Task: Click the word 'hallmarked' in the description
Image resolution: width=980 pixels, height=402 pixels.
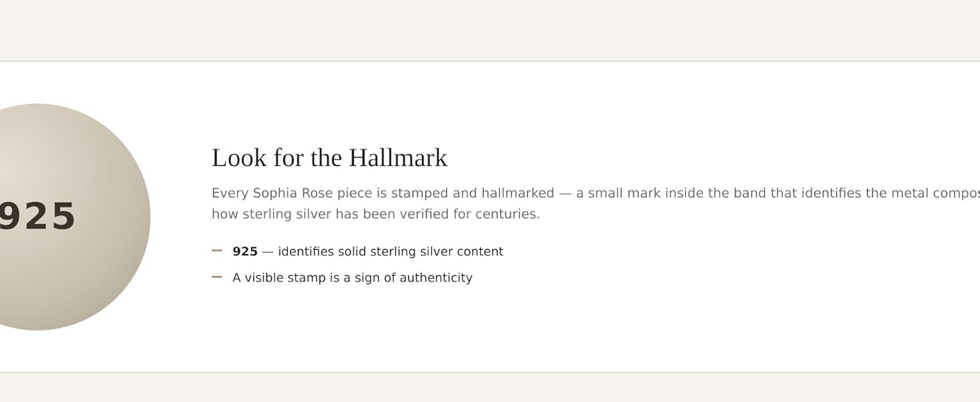Action: click(x=515, y=193)
